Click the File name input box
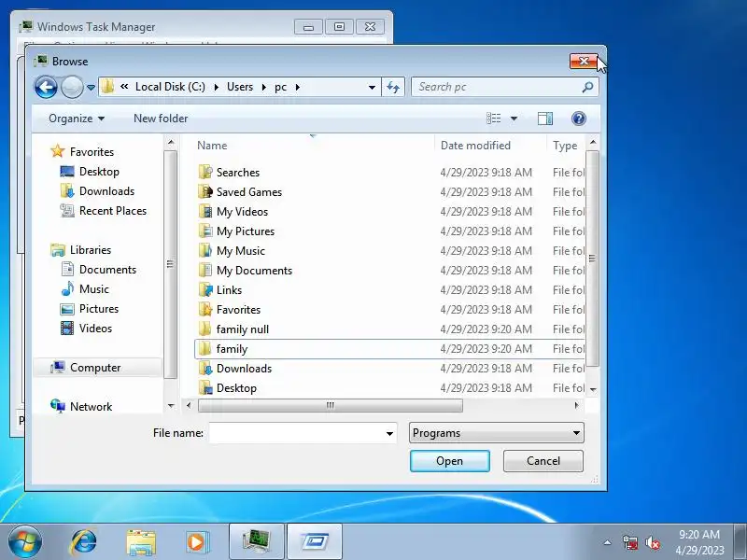The width and height of the screenshot is (747, 560). [297, 433]
